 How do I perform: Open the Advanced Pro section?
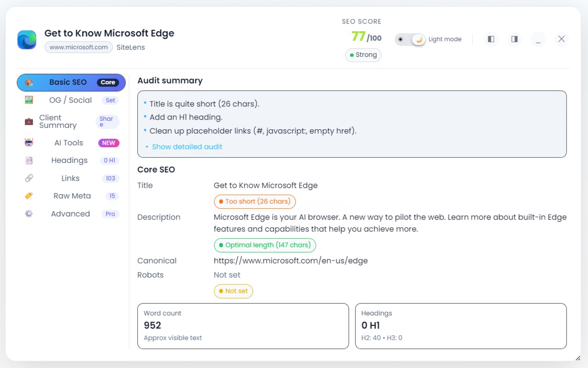(71, 214)
